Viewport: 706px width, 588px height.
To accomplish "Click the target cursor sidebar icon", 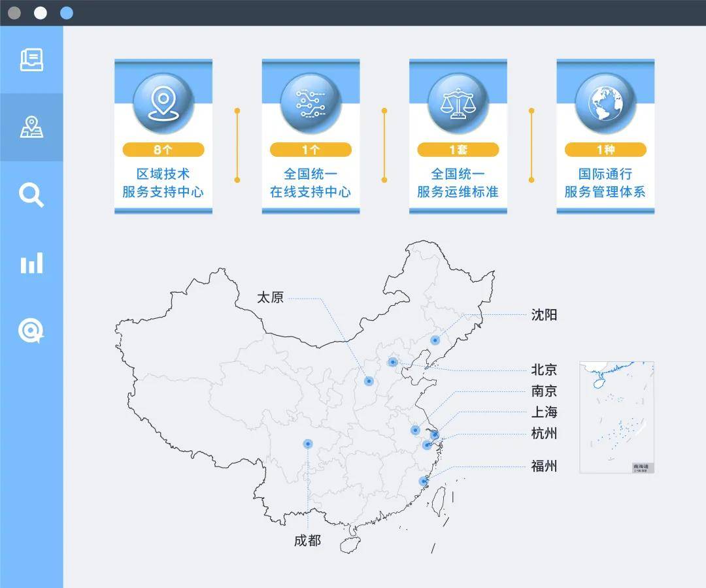I will click(x=31, y=332).
